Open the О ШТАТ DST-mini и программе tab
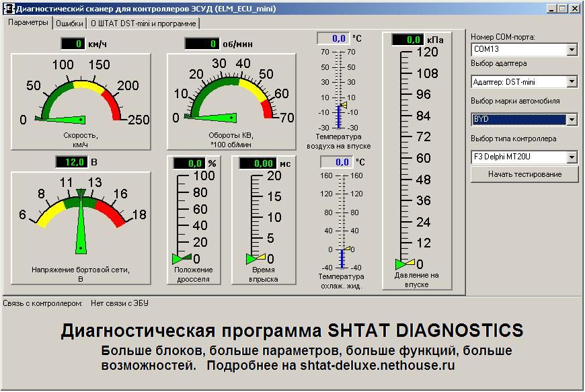The image size is (585, 392). pos(144,23)
